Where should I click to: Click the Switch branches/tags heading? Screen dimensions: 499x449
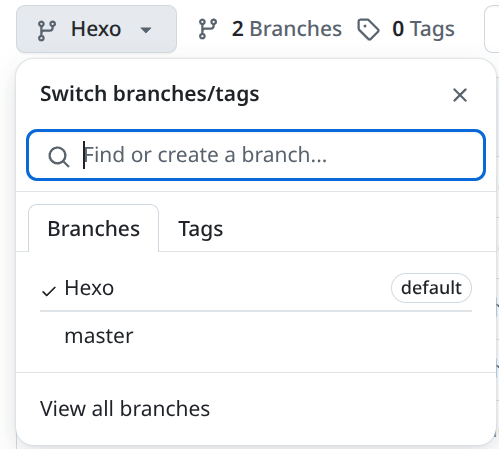150,94
